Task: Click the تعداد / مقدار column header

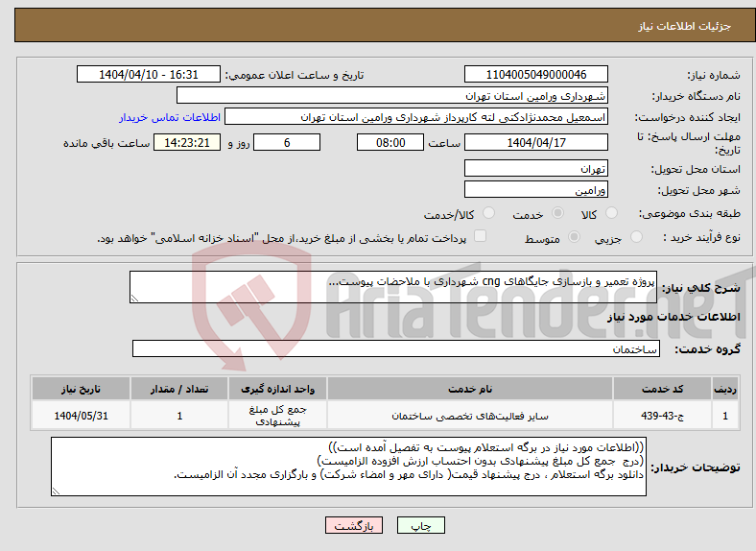Action: tap(178, 389)
